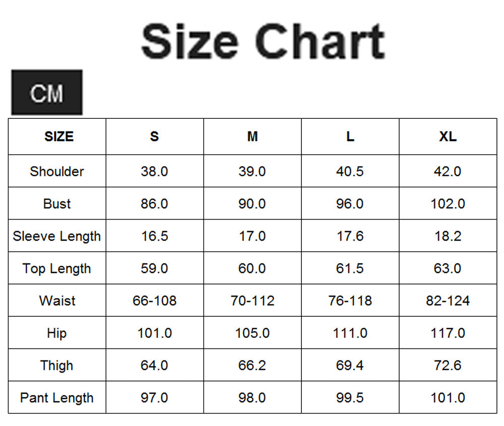Viewport: 504px width, 426px height.
Task: Click the Sleeve Length row label
Action: (57, 236)
